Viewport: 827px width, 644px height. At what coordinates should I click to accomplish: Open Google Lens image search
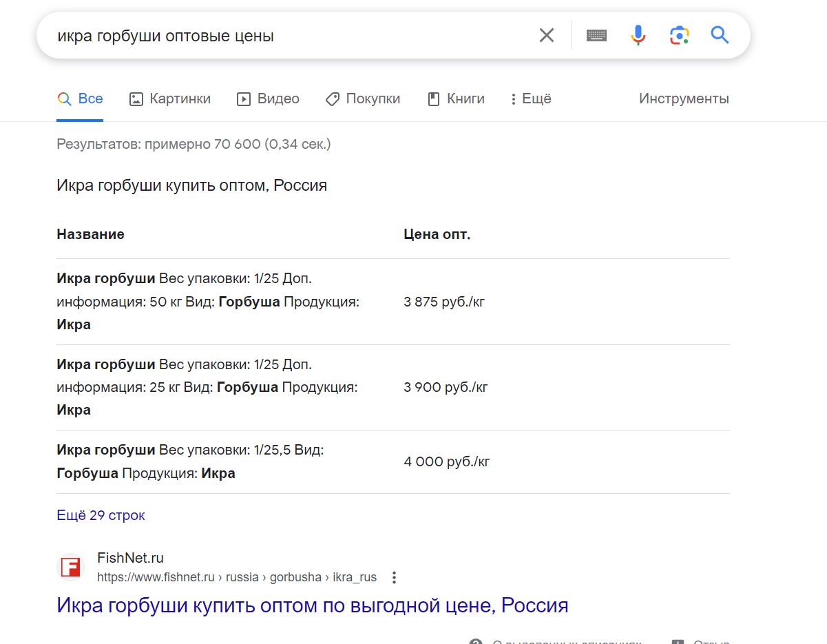coord(679,35)
